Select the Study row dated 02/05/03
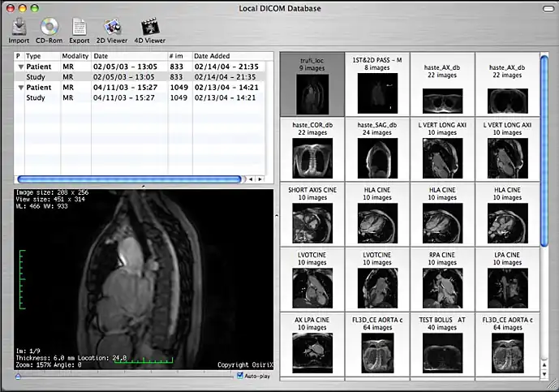The image size is (559, 392). [x=122, y=77]
